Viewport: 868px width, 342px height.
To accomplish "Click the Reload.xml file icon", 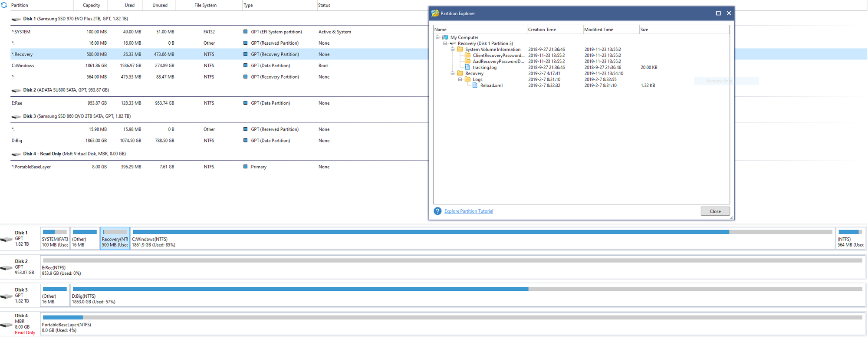I will pyautogui.click(x=475, y=85).
